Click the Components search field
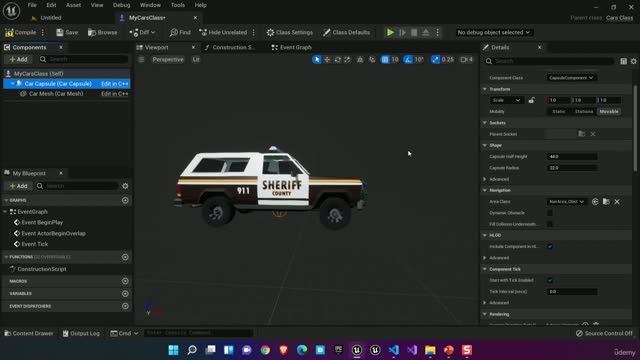 [x=84, y=59]
